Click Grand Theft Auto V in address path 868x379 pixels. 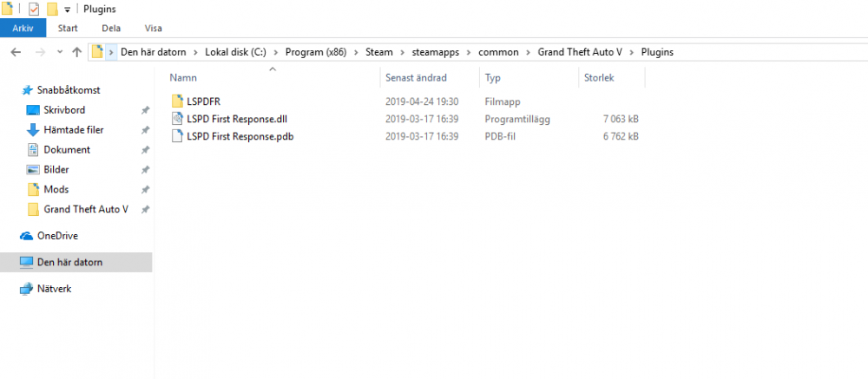(x=580, y=53)
